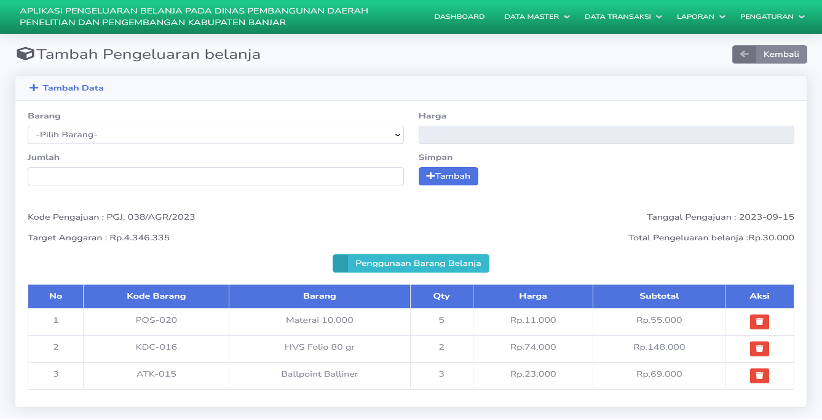This screenshot has height=420, width=822.
Task: Click the Qty value 2 for HVS Folio
Action: pos(441,347)
